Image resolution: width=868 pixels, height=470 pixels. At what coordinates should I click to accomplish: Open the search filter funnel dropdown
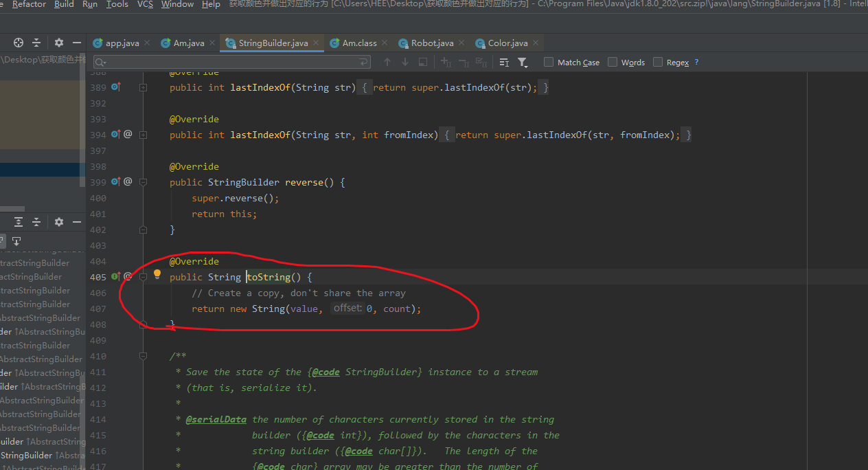[523, 62]
